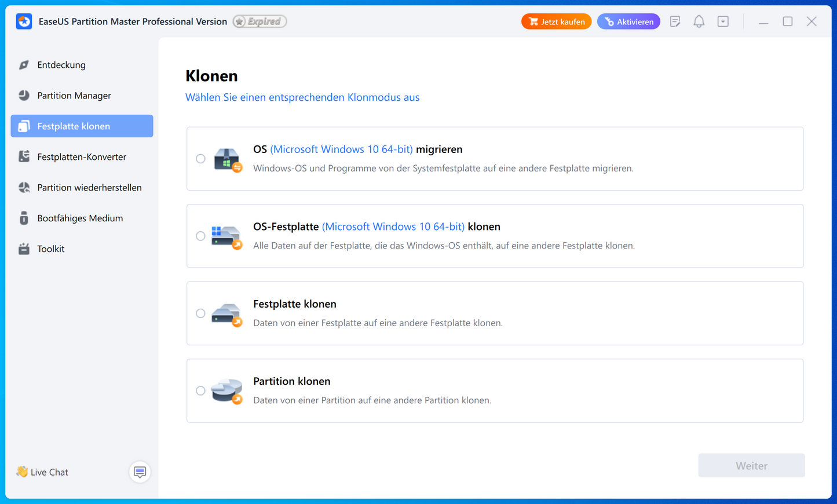The height and width of the screenshot is (504, 837).
Task: Open Toolkit in the sidebar
Action: tap(82, 249)
